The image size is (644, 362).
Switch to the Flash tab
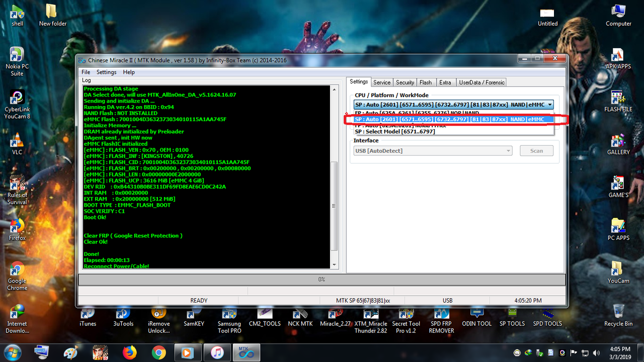click(x=426, y=82)
